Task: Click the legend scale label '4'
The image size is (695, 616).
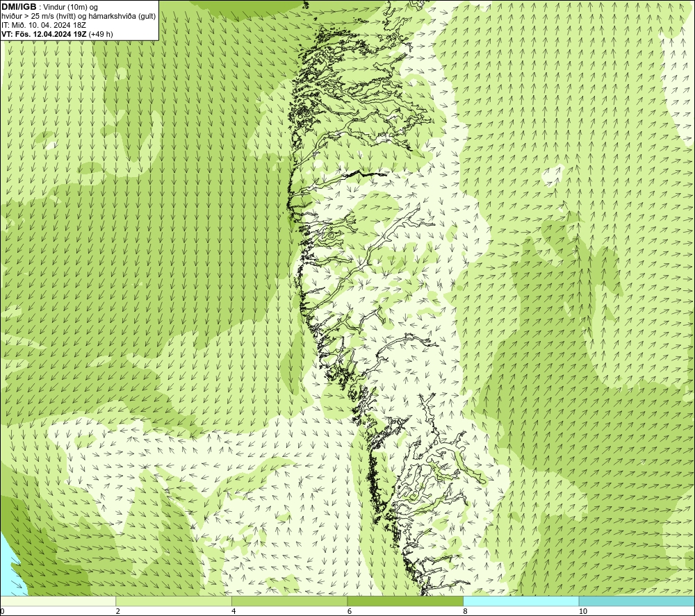Action: [234, 611]
